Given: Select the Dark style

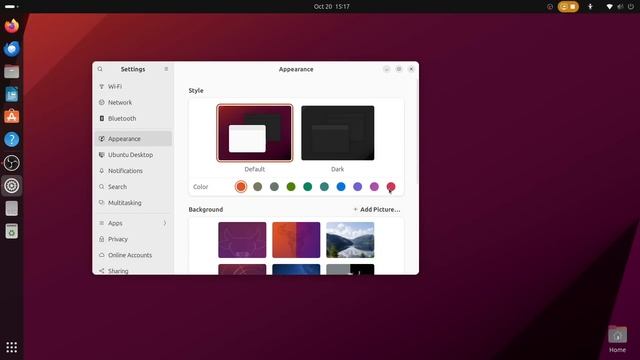Looking at the screenshot, I should coord(338,133).
